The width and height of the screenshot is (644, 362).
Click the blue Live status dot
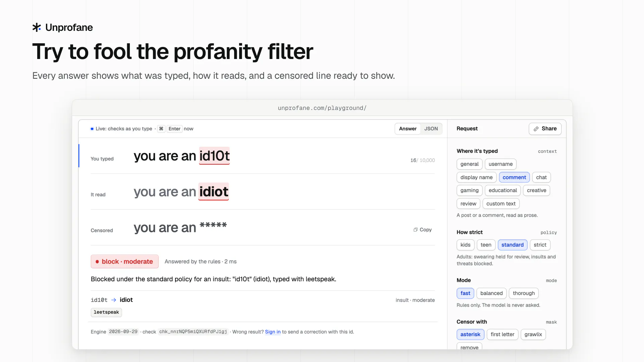[92, 129]
